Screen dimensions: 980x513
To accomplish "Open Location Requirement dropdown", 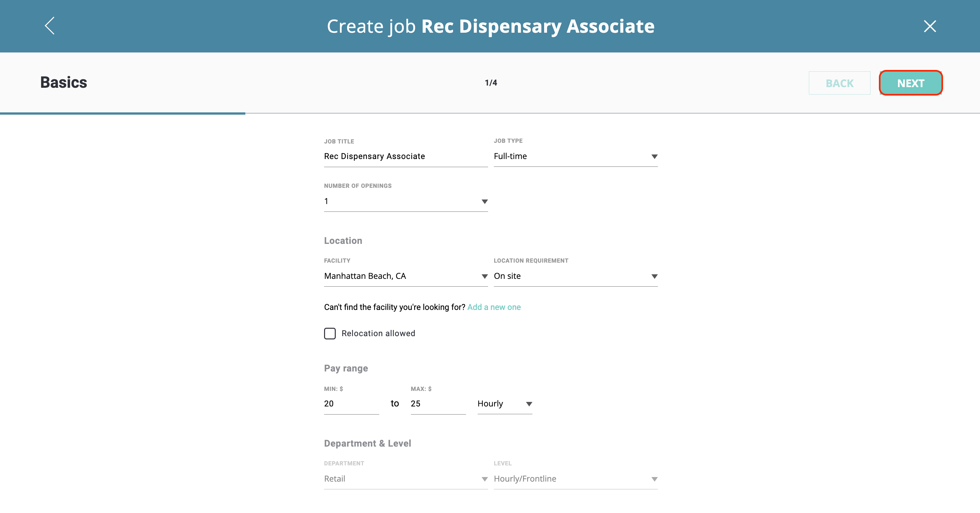I will (x=575, y=276).
